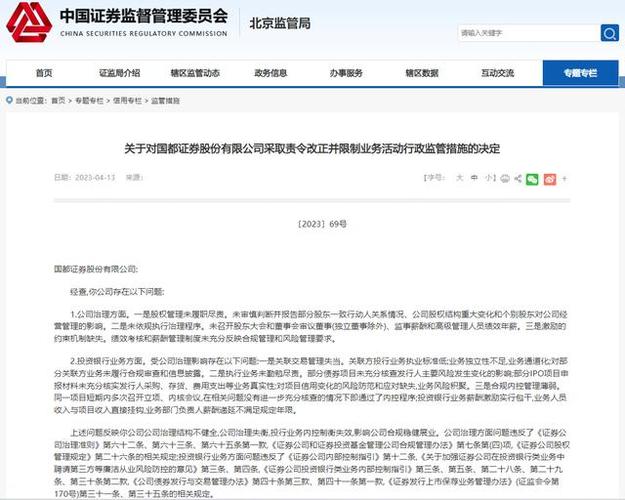Open the 互动交流 navigation tab
Image resolution: width=625 pixels, height=500 pixels.
click(x=497, y=73)
